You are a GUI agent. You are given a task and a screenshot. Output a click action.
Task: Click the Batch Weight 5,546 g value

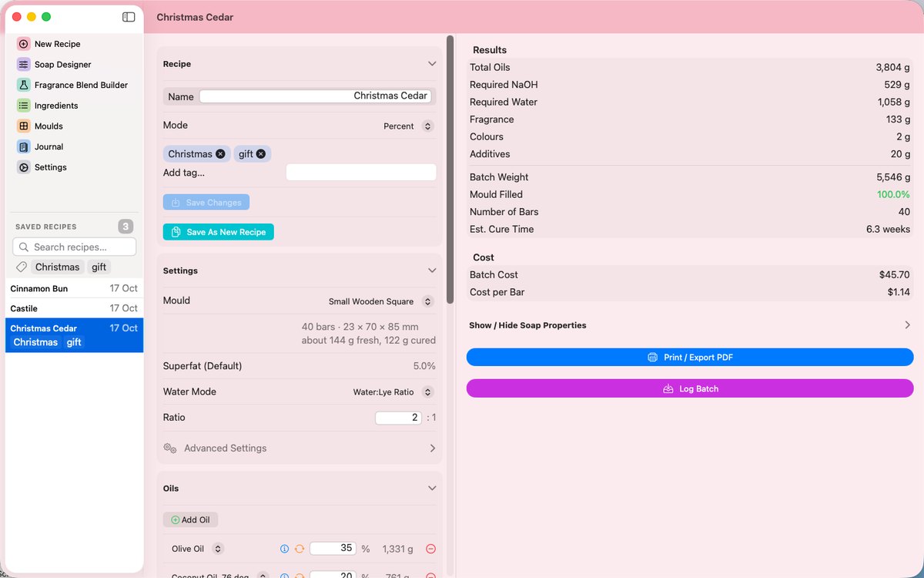point(893,177)
